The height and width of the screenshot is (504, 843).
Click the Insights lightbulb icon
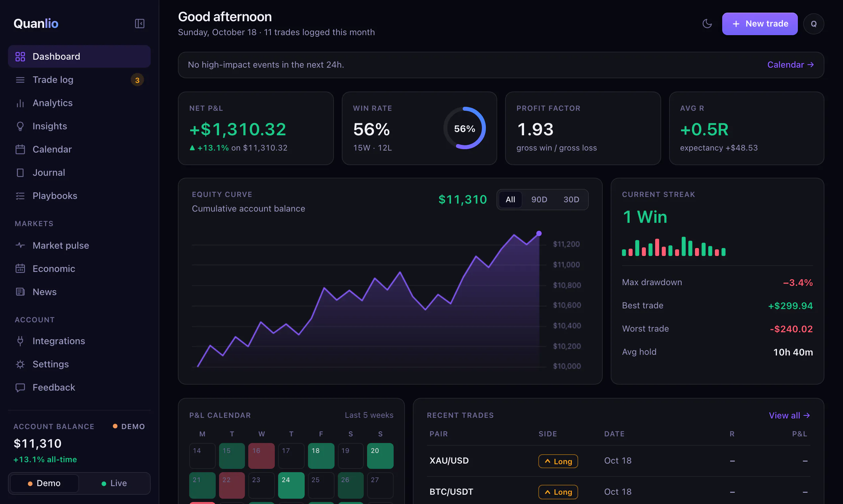pyautogui.click(x=20, y=126)
